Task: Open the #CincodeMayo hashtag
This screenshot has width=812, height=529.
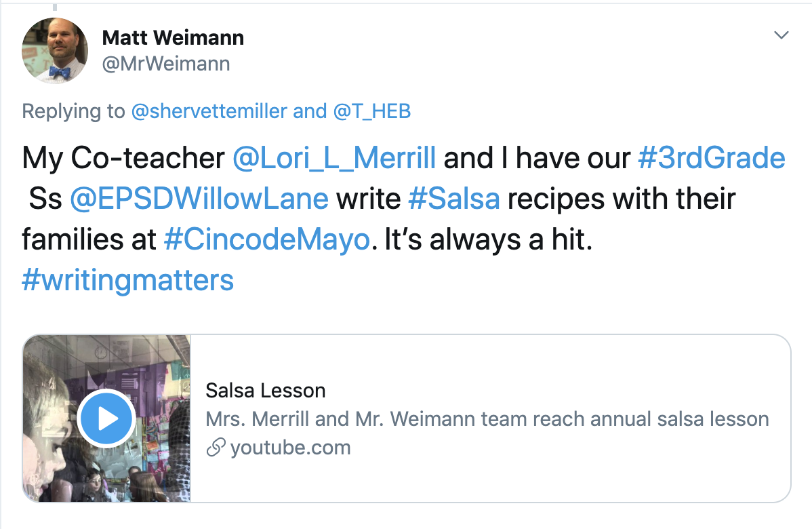Action: click(x=267, y=239)
